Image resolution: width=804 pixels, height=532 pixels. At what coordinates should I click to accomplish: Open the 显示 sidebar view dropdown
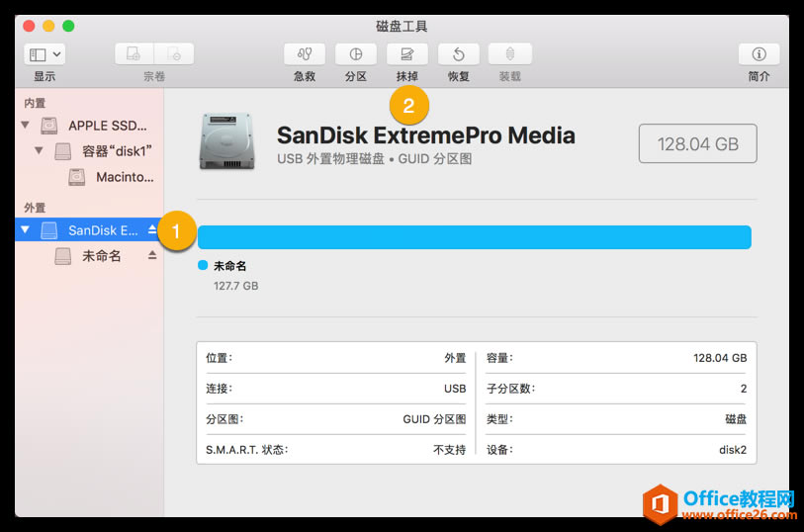pos(45,54)
